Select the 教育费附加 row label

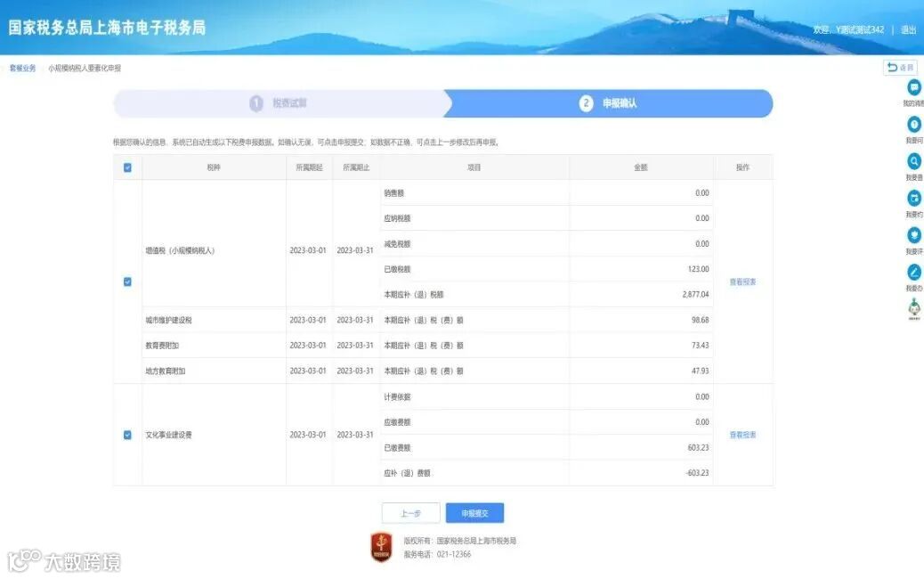[x=162, y=346]
